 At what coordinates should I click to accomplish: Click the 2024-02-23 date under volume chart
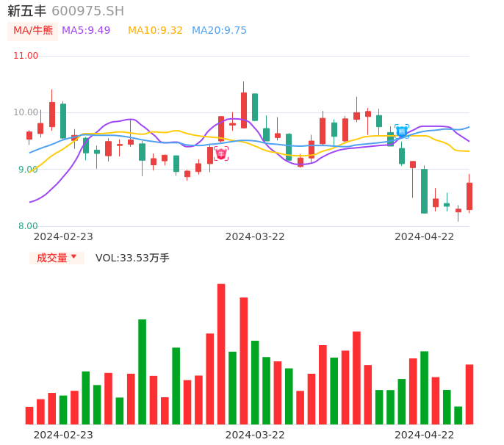point(63,435)
